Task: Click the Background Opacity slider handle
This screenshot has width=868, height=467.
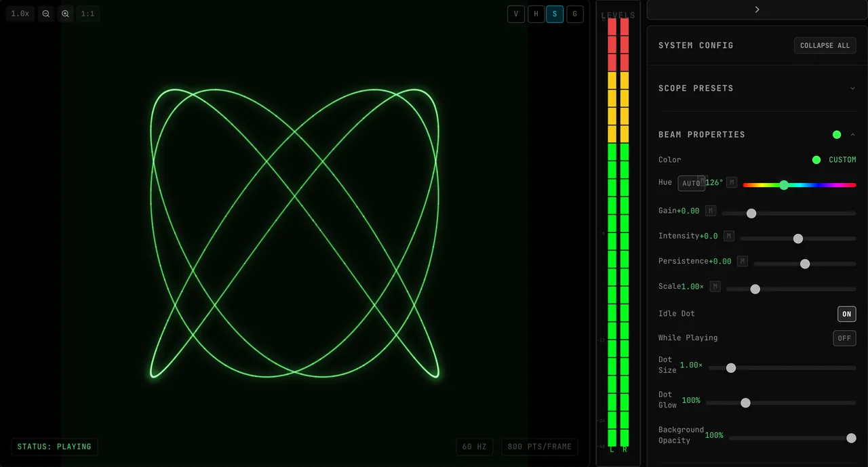Action: coord(852,438)
